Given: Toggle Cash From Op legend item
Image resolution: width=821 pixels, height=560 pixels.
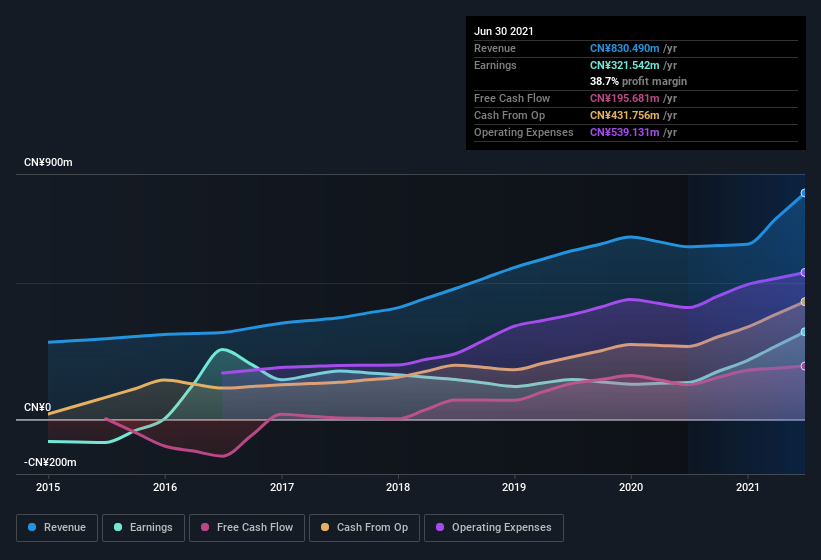Looking at the screenshot, I should coord(364,527).
